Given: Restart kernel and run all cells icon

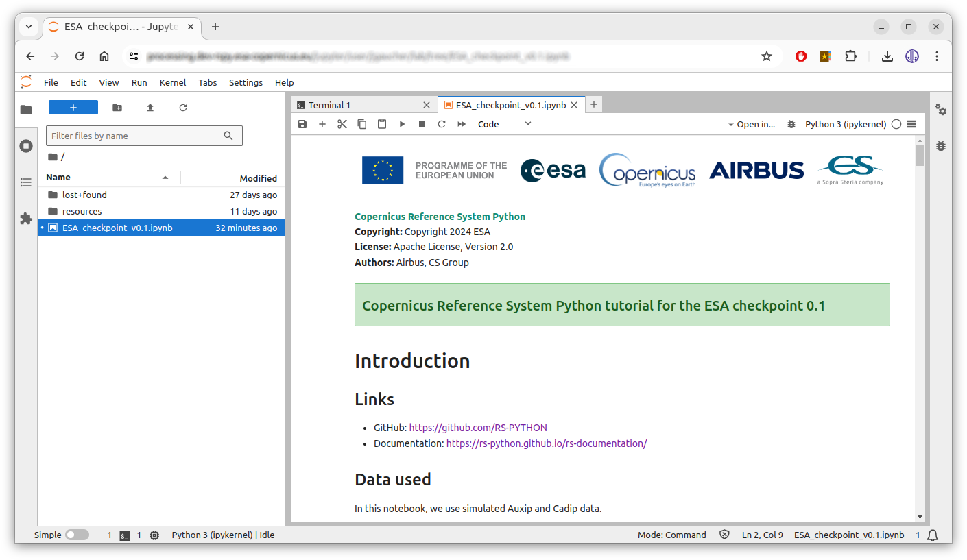Looking at the screenshot, I should 462,124.
